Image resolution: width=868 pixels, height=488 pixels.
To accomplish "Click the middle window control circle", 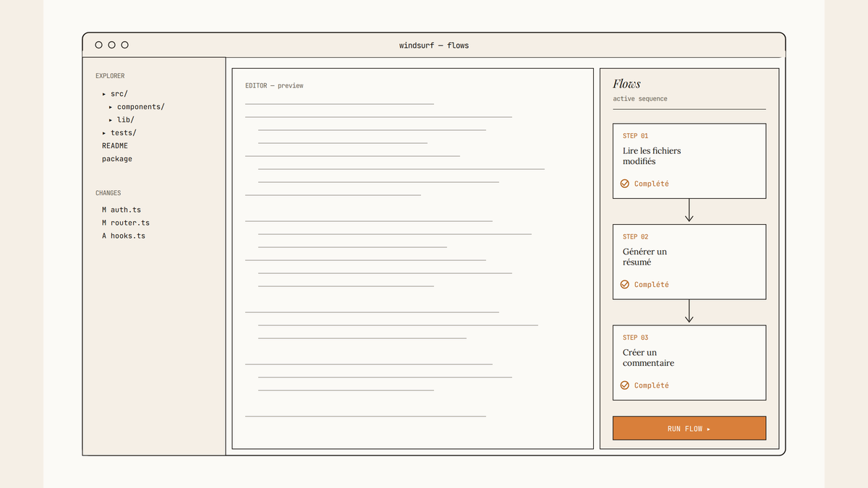I will [111, 45].
